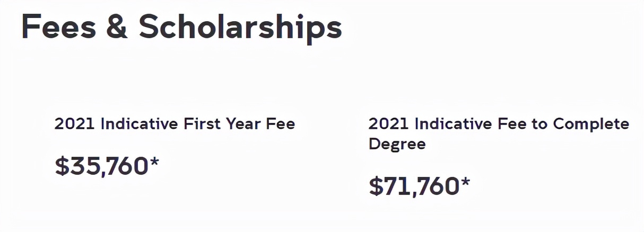The width and height of the screenshot is (644, 232).
Task: Click Indicative in the First Year Fee label
Action: pos(139,124)
